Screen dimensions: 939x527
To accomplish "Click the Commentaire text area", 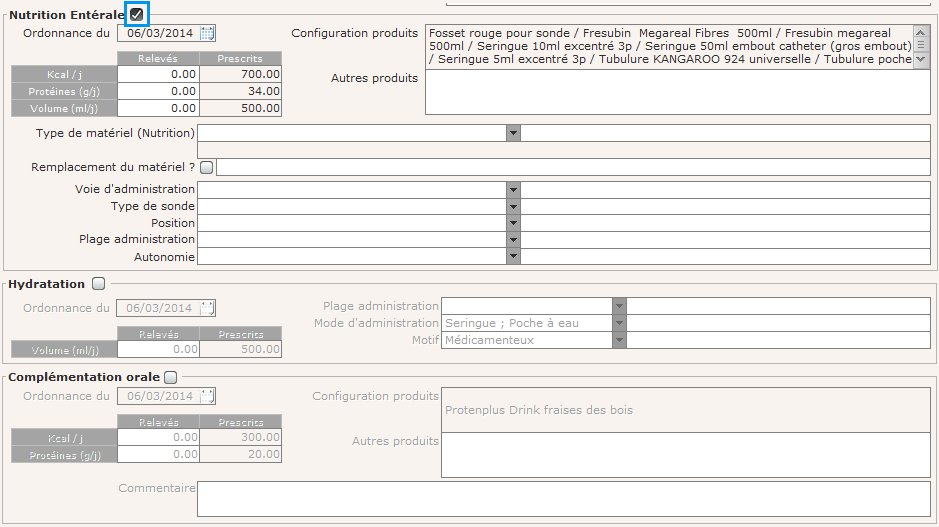I will point(564,499).
